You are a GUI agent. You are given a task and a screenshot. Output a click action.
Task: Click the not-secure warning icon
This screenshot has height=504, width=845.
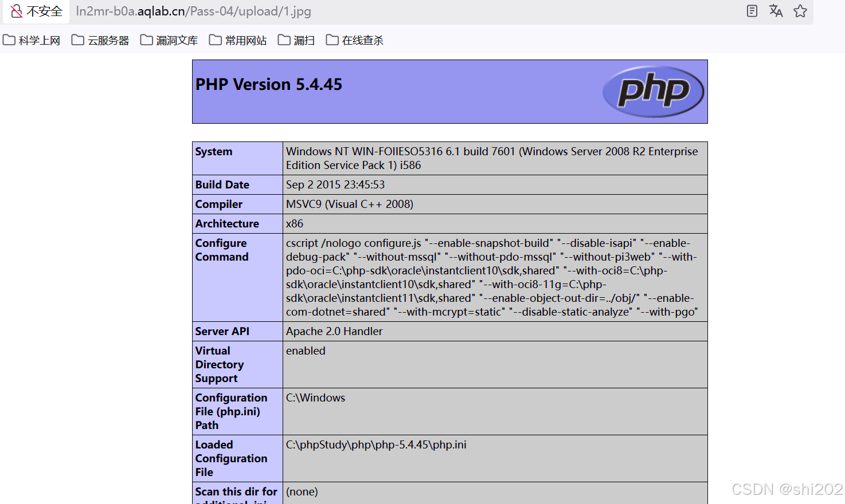tap(17, 11)
